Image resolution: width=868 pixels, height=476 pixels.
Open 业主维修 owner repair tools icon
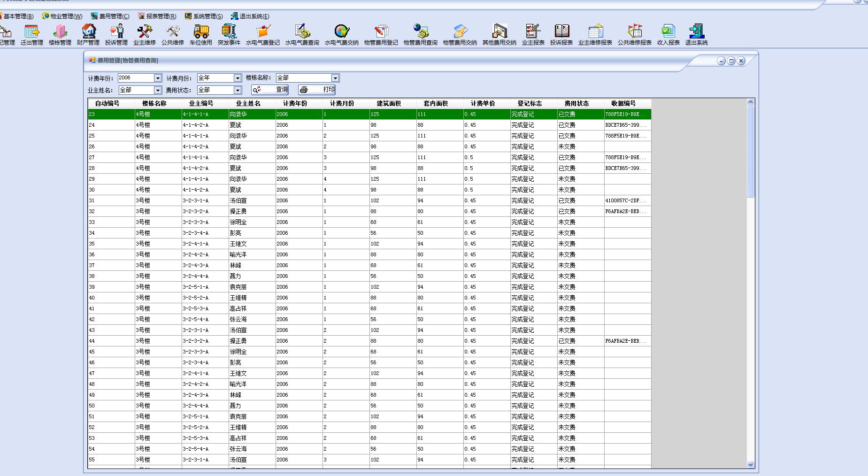(x=145, y=35)
